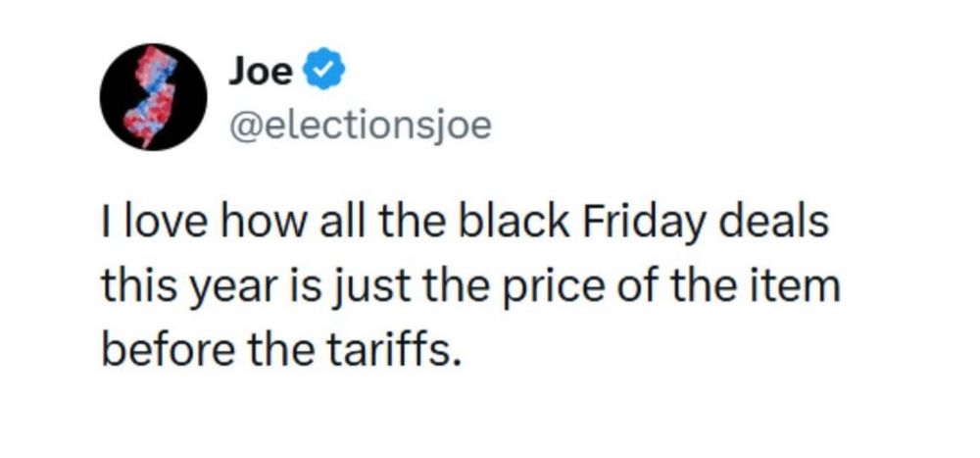This screenshot has height=458, width=980.
Task: Click the tweet line starting "this year"
Action: pyautogui.click(x=470, y=285)
